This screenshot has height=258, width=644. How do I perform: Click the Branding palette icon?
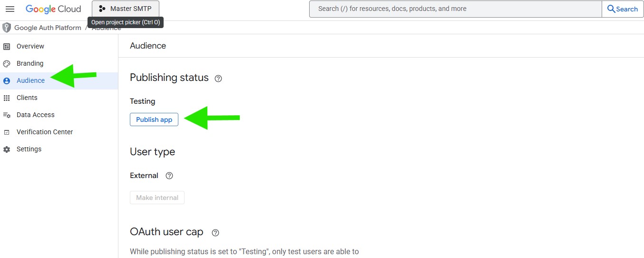point(7,63)
